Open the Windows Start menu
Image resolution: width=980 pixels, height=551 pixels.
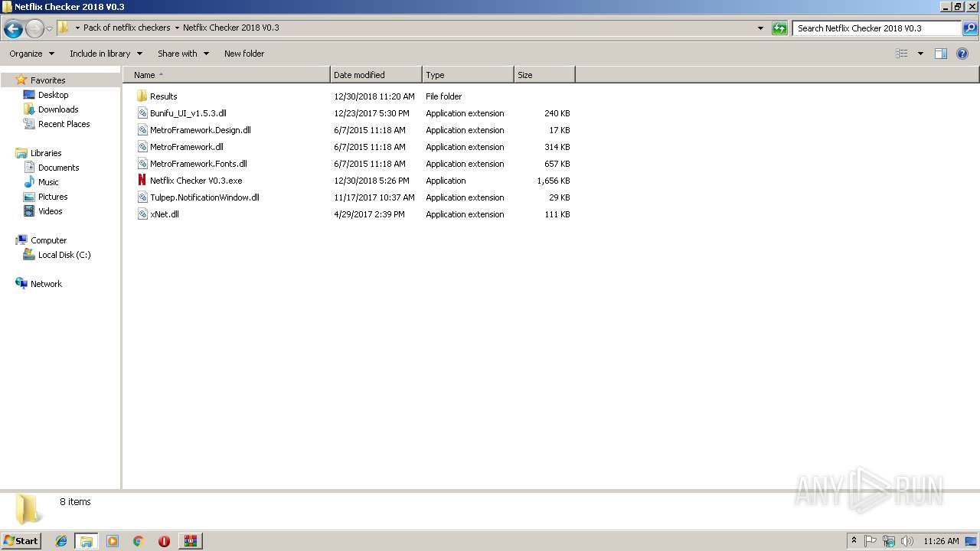pyautogui.click(x=21, y=540)
